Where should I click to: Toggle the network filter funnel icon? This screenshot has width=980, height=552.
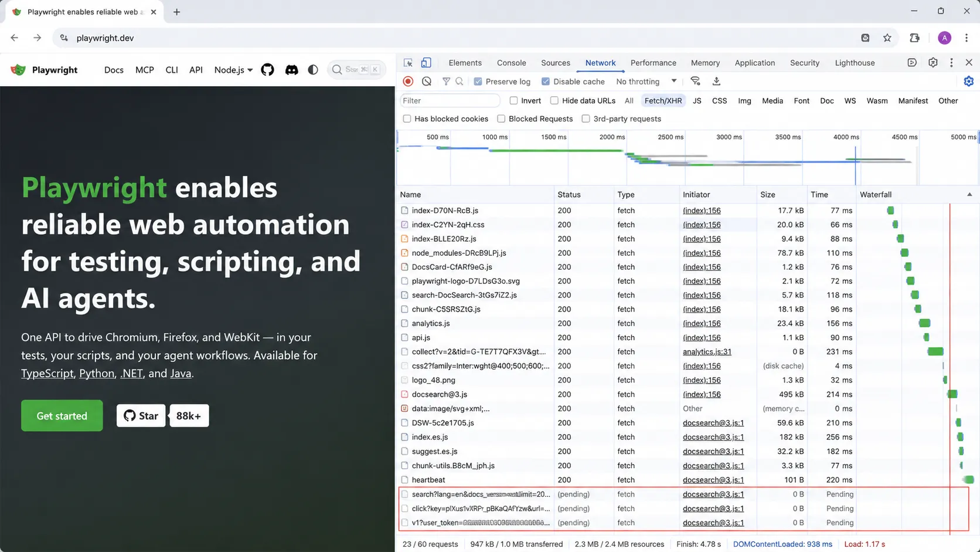[446, 82]
